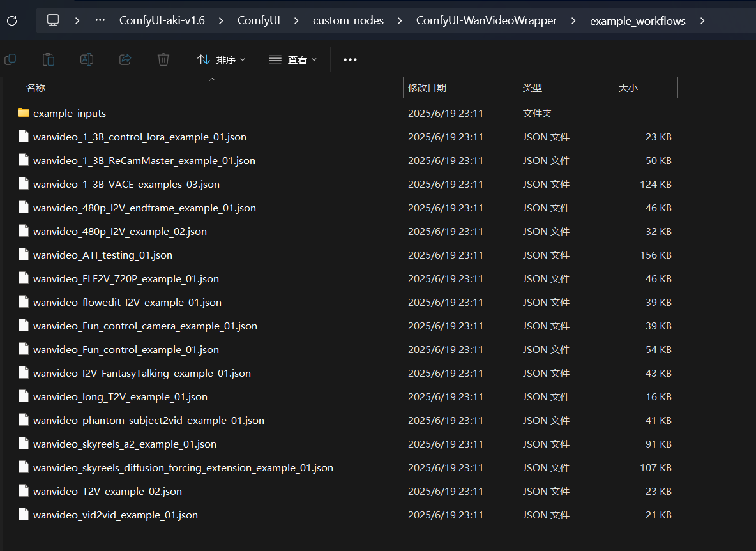The image size is (756, 551).
Task: Select wanvideo_Fun_control_example_01.json
Action: [x=126, y=349]
